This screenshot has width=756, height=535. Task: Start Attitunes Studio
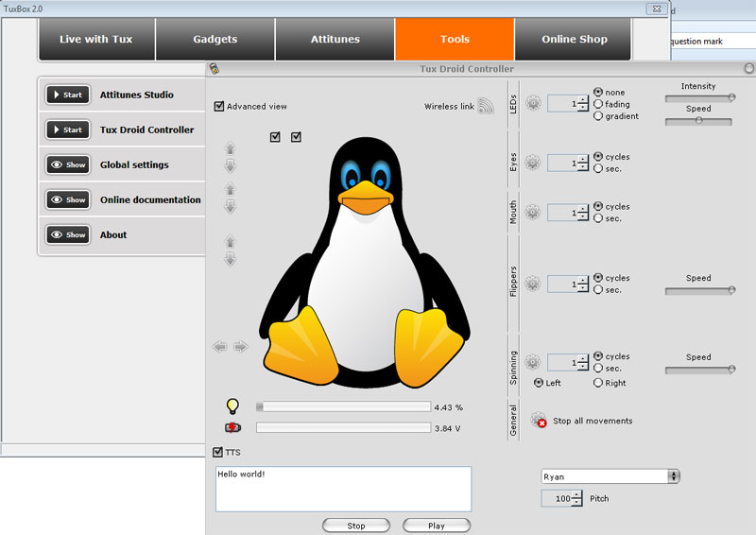[x=68, y=95]
